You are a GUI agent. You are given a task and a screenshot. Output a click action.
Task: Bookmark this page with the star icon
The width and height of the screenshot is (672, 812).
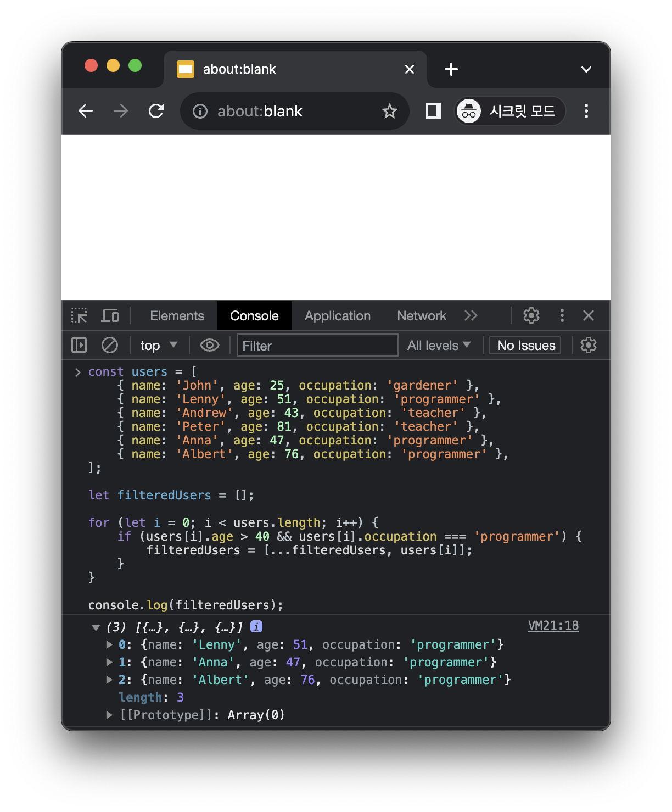pyautogui.click(x=390, y=112)
